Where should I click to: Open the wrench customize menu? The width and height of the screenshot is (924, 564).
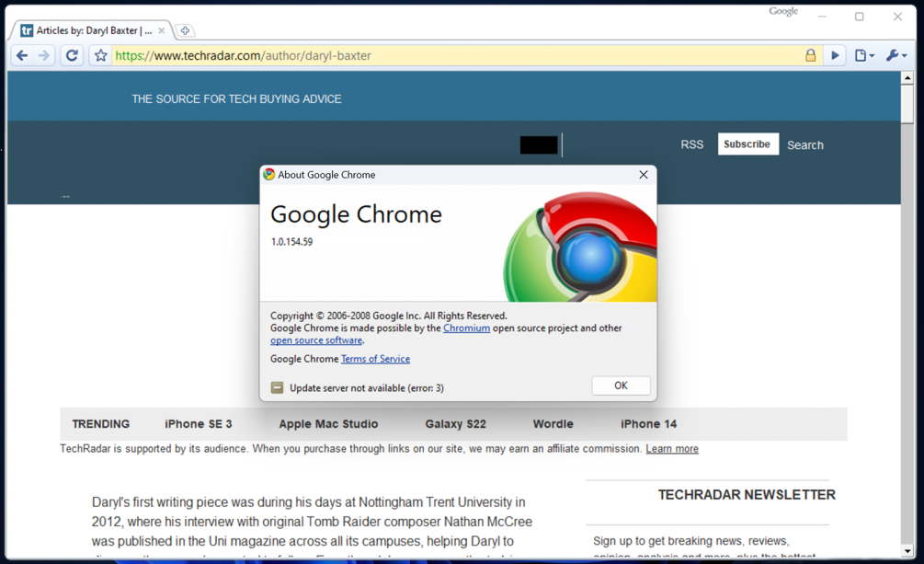[x=896, y=55]
